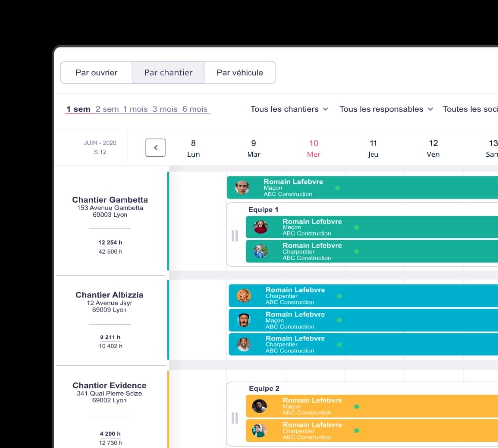This screenshot has width=498, height=448.
Task: Toggle the green status dot on the top Gambetta assignment
Action: coord(338,189)
